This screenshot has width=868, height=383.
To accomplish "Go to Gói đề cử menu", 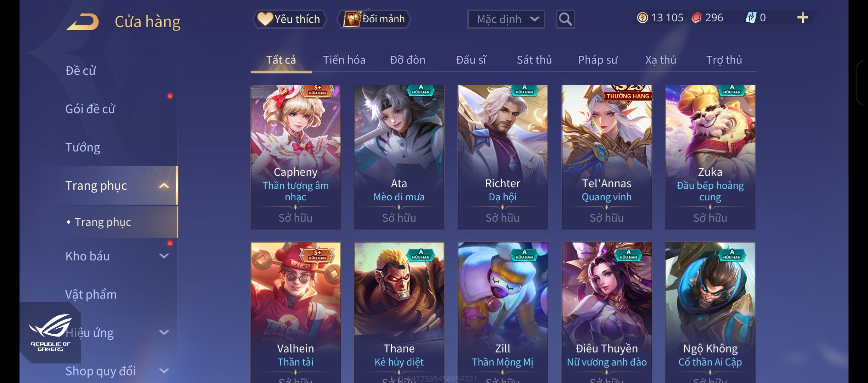I will [x=90, y=109].
